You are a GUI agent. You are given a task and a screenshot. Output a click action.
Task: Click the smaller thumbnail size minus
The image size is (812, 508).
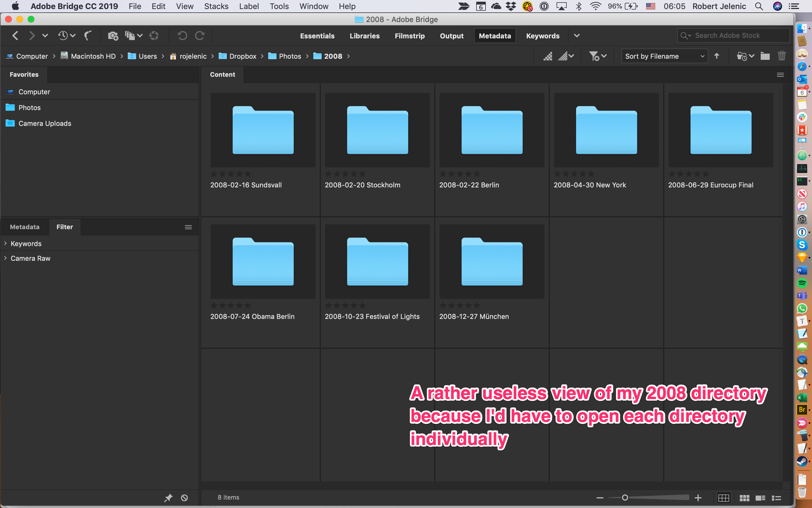click(600, 498)
